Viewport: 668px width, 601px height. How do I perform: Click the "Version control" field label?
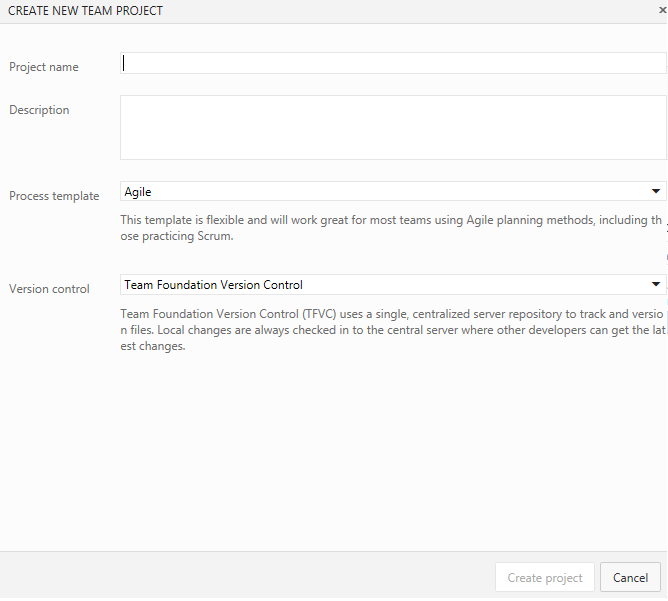coord(49,289)
